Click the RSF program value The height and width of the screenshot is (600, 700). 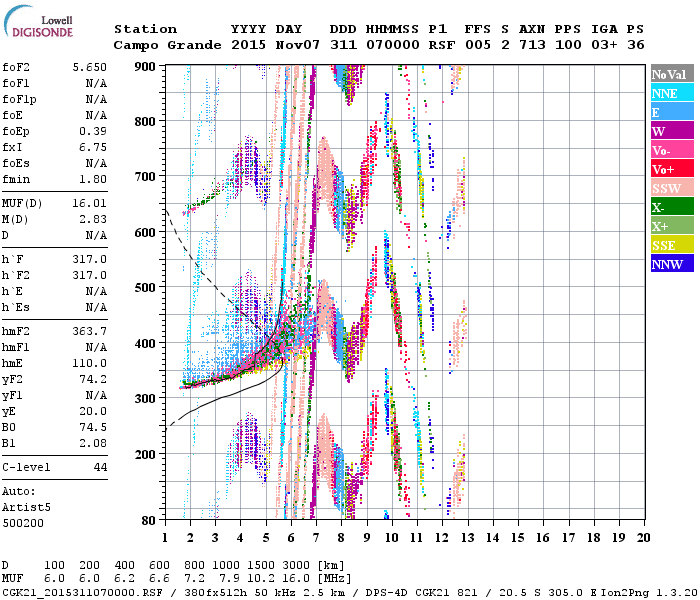442,45
